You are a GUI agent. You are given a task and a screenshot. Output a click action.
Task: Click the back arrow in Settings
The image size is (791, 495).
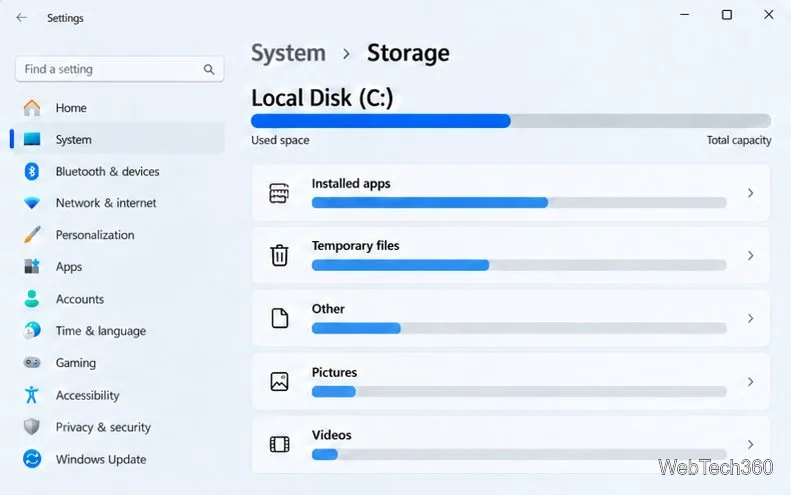[x=21, y=18]
